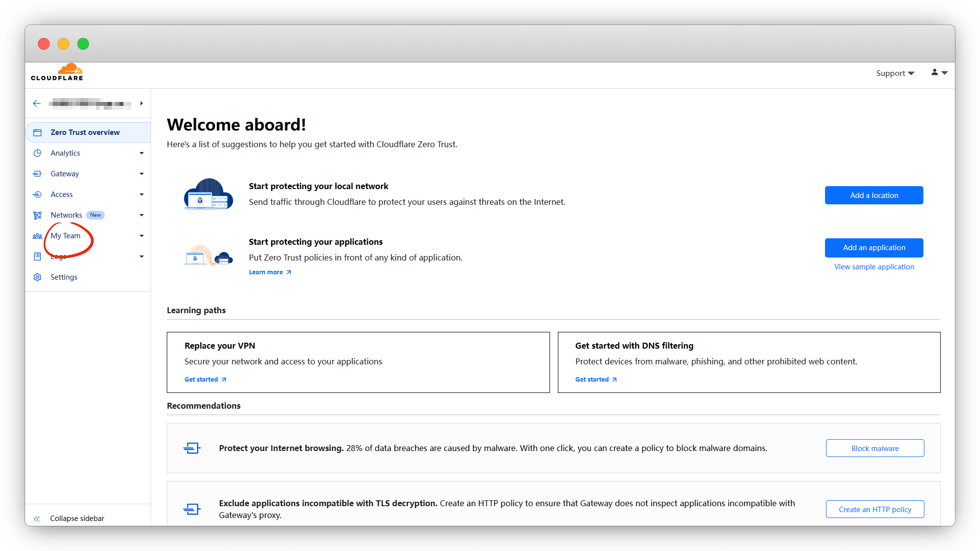Screen dimensions: 980x551
Task: Click the Networks sidebar icon
Action: (37, 215)
